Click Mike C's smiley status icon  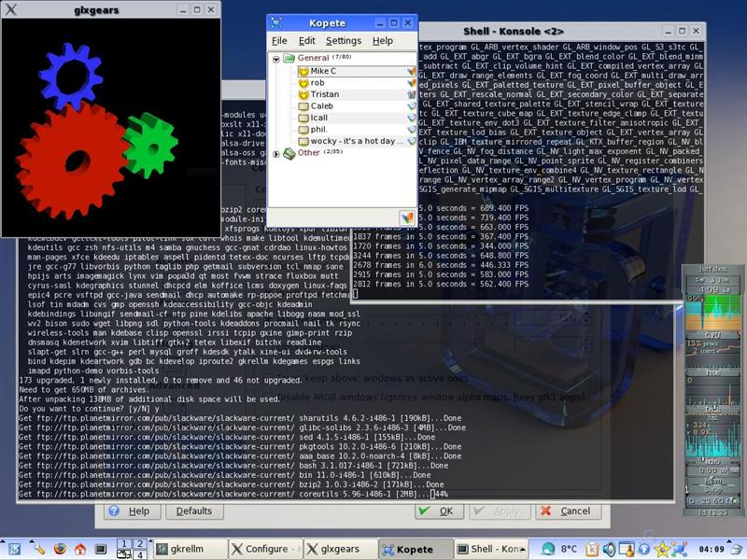tap(303, 72)
